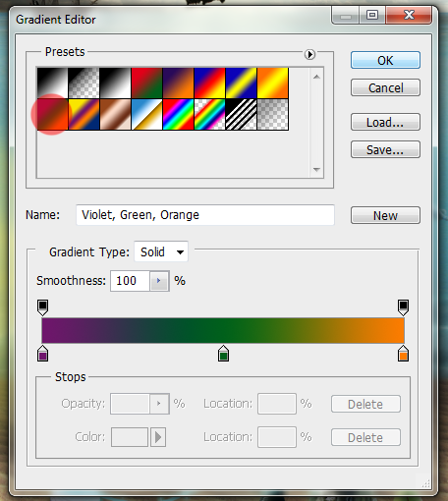This screenshot has width=448, height=501.
Task: Select the right opacity stop
Action: click(x=403, y=307)
